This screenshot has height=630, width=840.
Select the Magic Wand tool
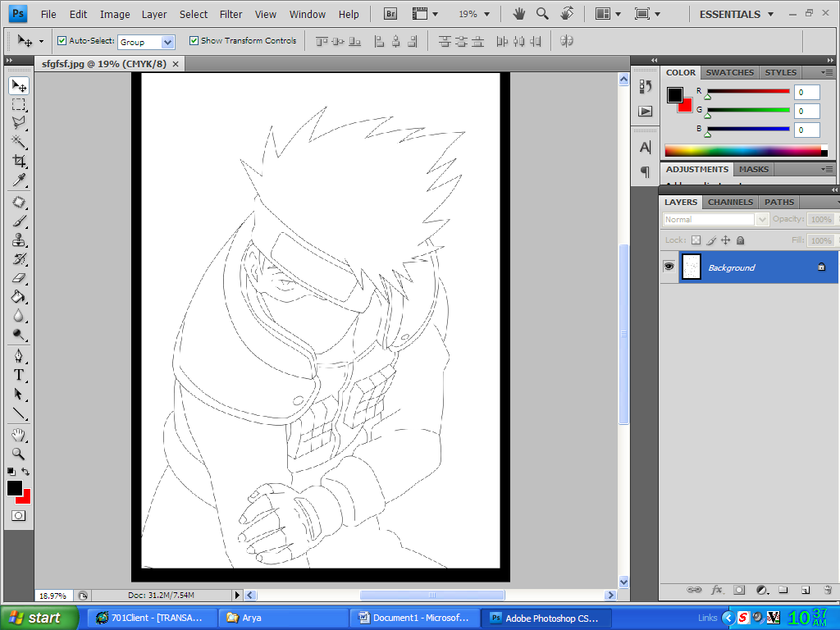(x=19, y=141)
